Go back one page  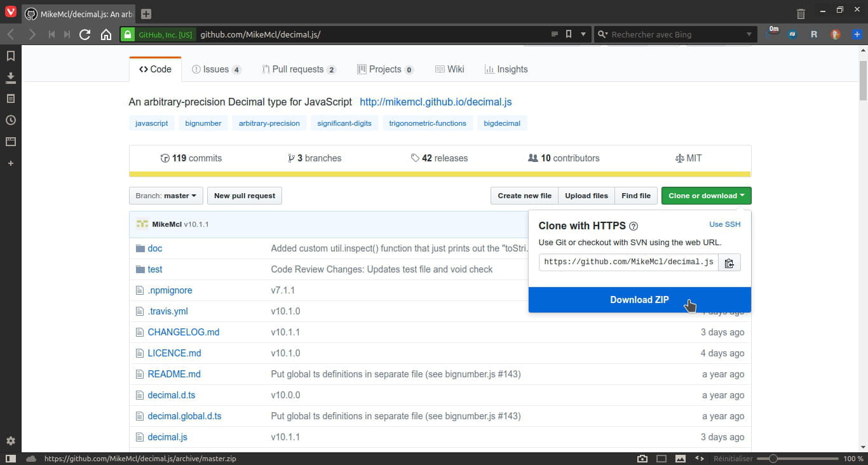(11, 34)
